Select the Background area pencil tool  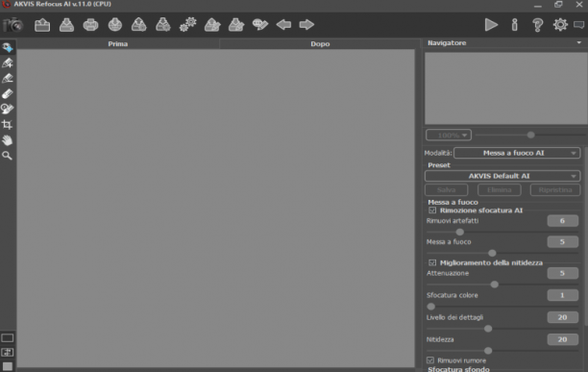click(8, 78)
